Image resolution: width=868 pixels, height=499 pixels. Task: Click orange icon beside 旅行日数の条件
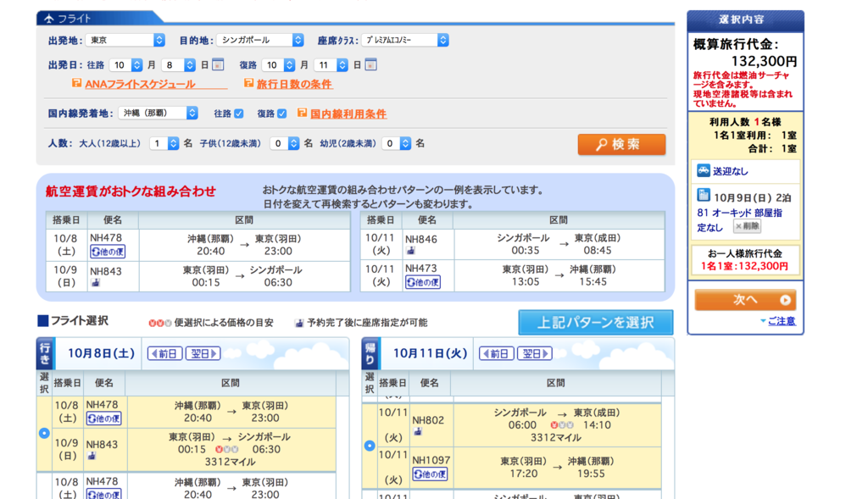pyautogui.click(x=248, y=83)
